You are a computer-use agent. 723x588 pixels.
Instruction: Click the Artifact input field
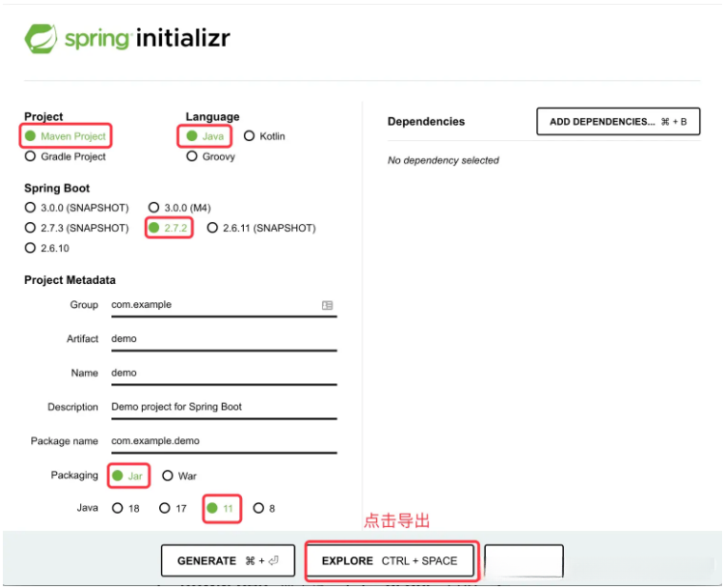[x=224, y=339]
